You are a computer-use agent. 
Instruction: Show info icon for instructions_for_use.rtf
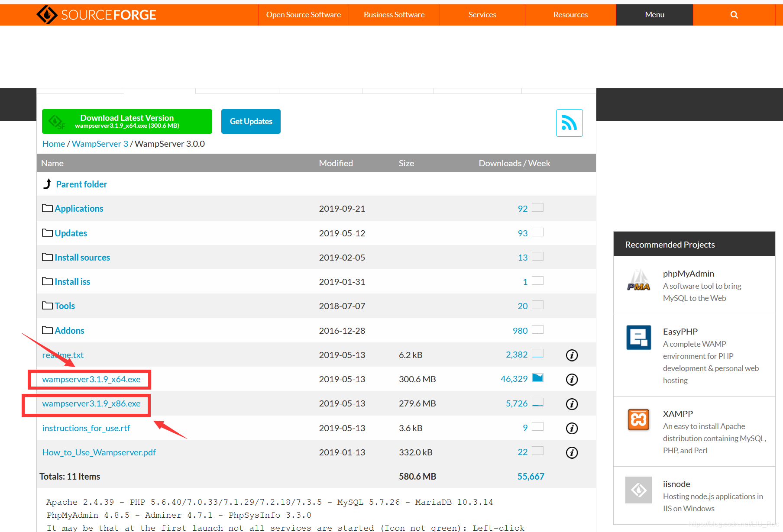[572, 428]
